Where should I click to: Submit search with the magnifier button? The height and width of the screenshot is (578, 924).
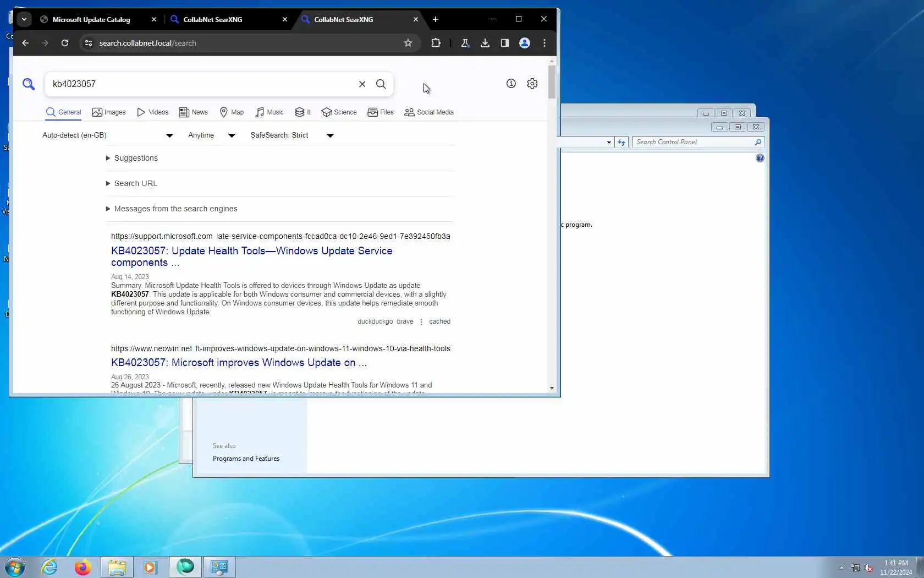click(x=381, y=84)
